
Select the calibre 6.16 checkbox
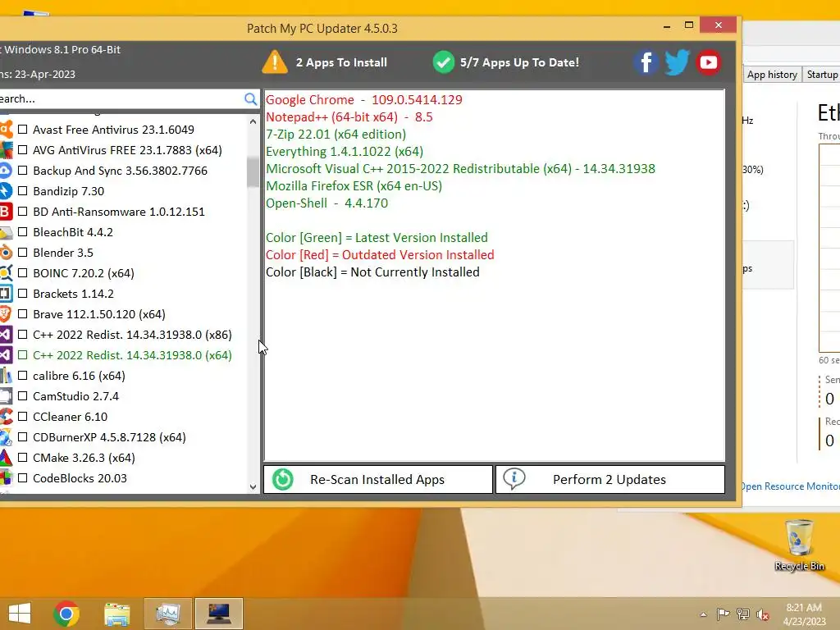22,376
